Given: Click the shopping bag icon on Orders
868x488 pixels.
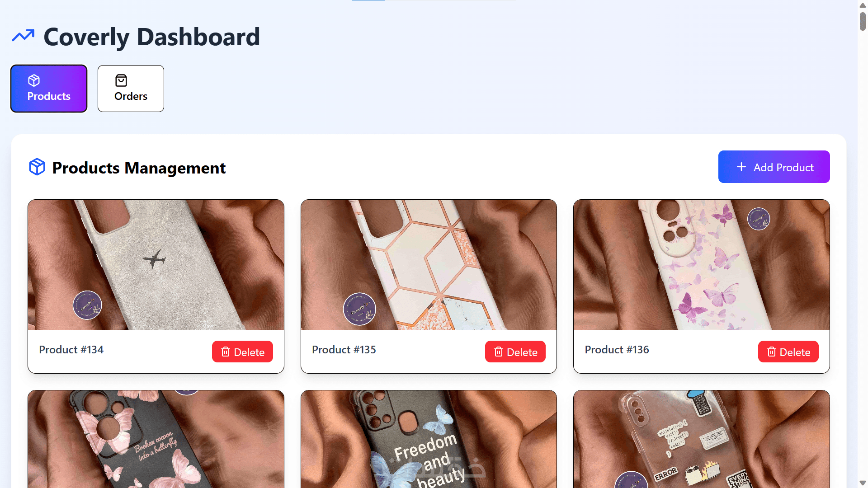Looking at the screenshot, I should pyautogui.click(x=121, y=80).
